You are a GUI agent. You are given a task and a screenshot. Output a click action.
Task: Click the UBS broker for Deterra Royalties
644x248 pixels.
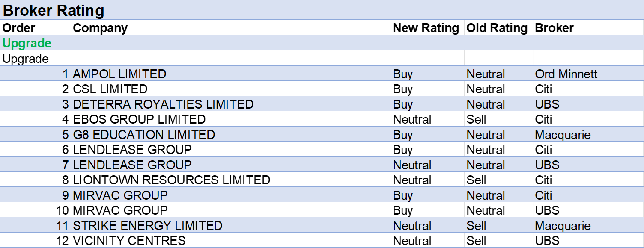tap(547, 104)
